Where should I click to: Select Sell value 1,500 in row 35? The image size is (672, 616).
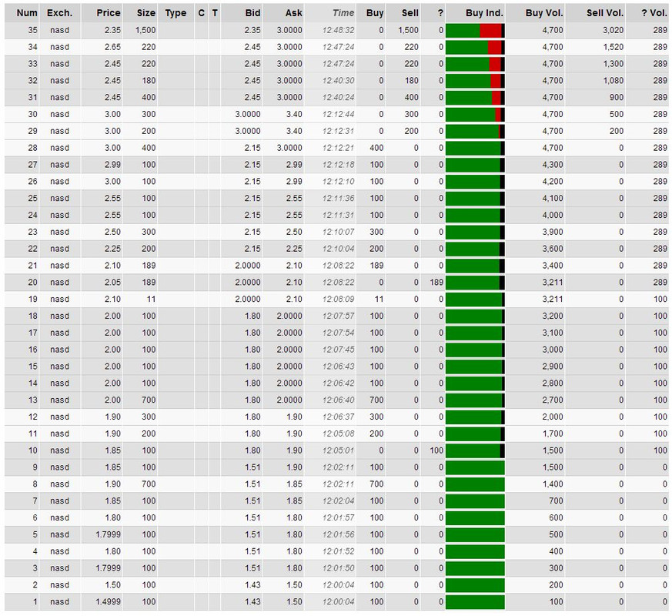pyautogui.click(x=408, y=31)
